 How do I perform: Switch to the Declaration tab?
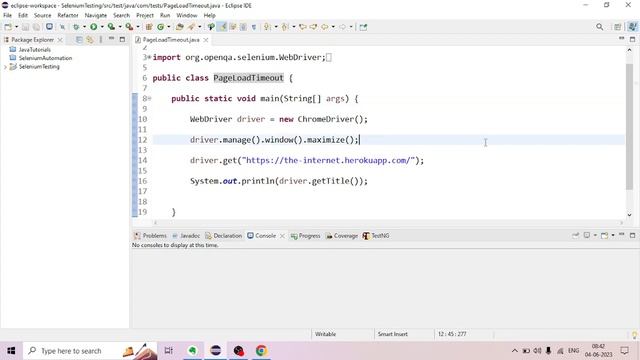[224, 236]
